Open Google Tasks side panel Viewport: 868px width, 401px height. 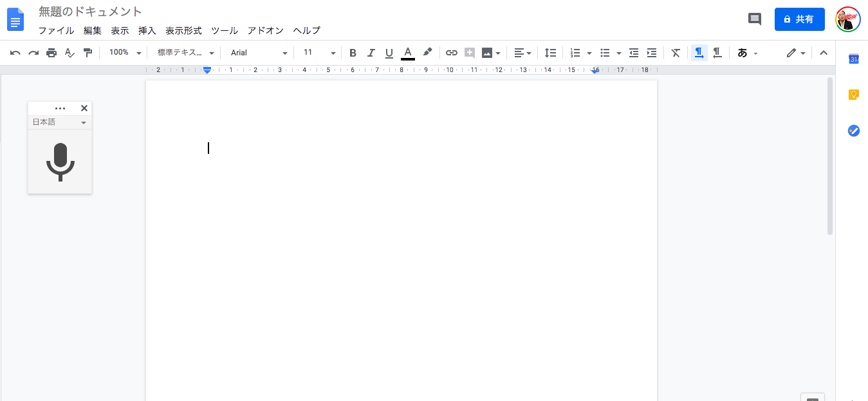pos(854,130)
